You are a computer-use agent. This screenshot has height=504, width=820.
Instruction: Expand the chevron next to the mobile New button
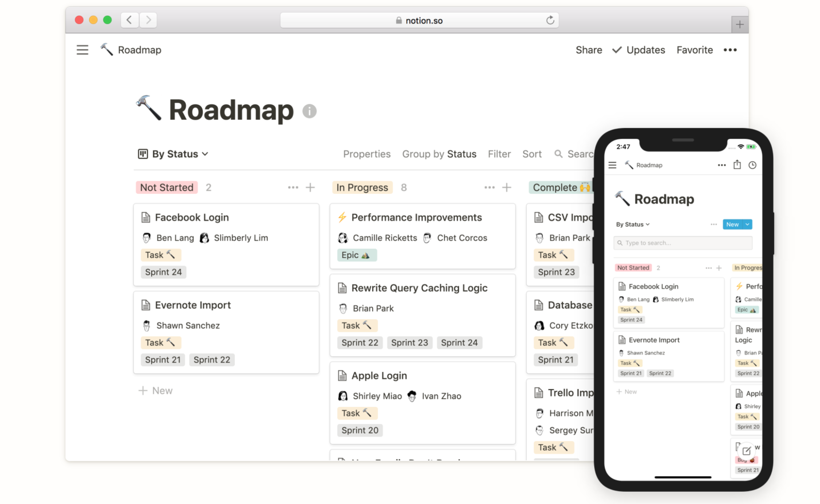[746, 224]
